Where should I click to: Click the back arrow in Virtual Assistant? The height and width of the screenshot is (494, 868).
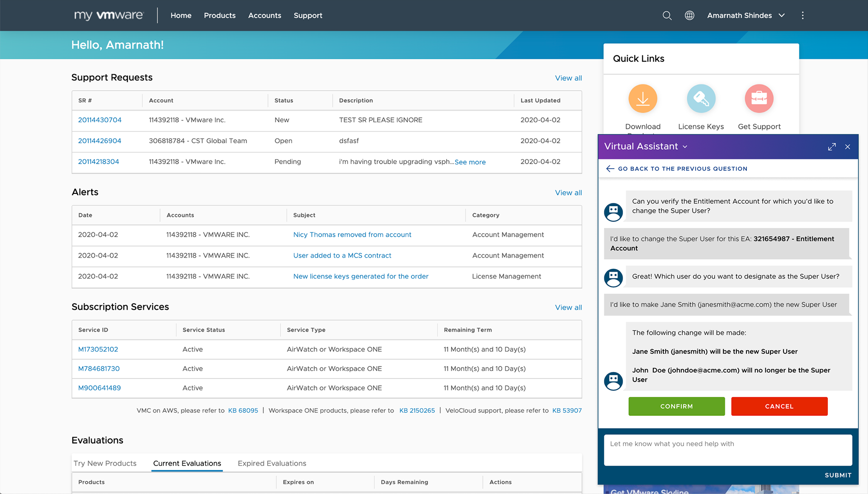point(610,169)
